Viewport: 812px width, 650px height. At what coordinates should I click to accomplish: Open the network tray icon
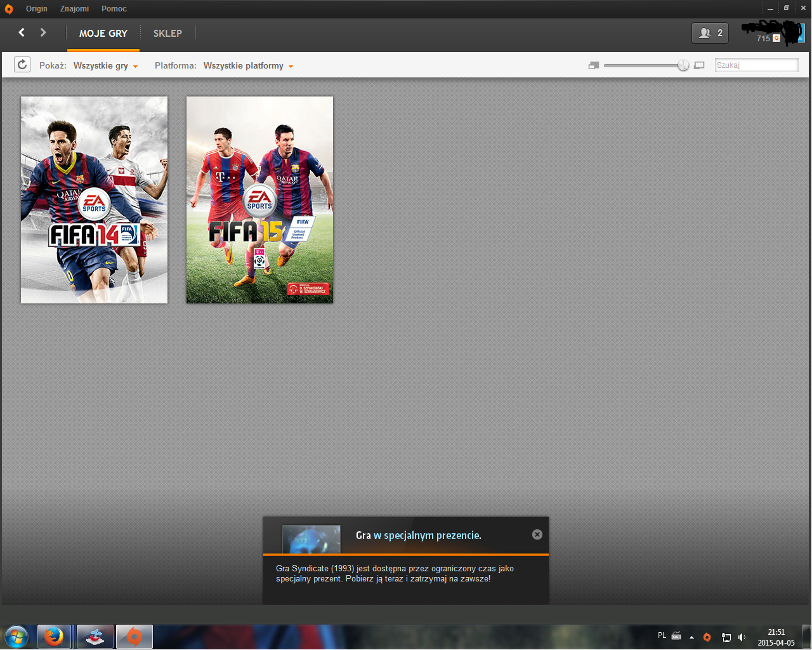point(726,637)
